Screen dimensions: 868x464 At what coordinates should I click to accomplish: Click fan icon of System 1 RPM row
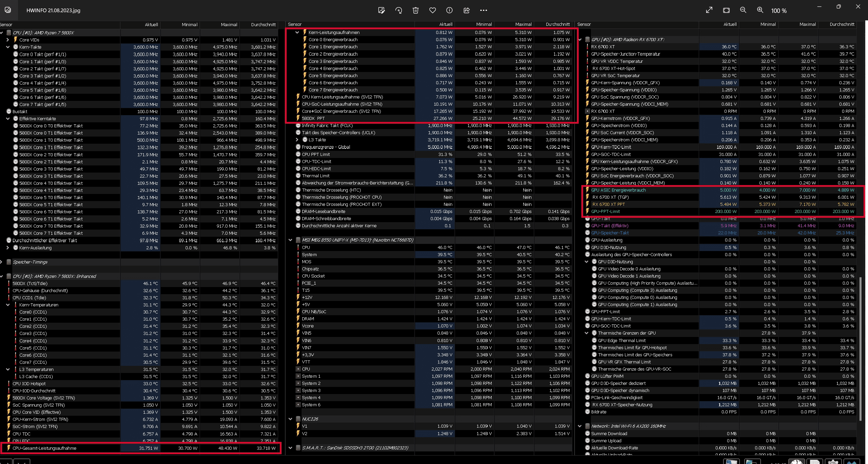298,376
